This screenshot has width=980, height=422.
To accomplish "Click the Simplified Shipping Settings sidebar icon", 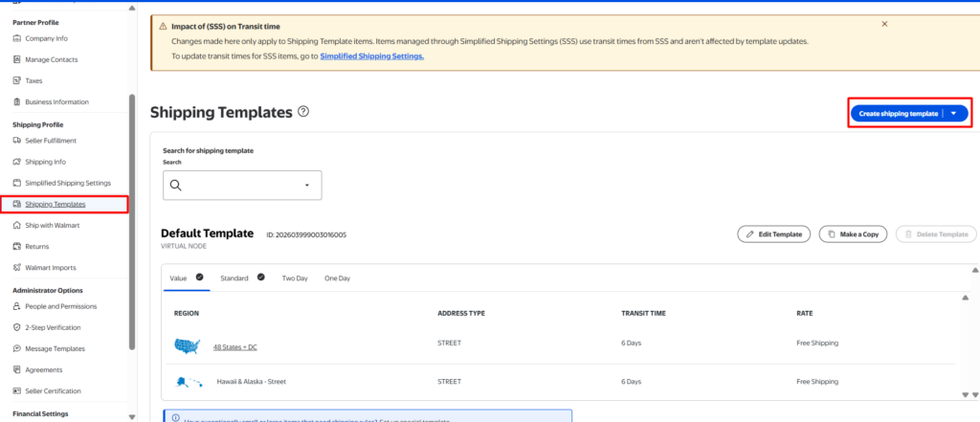I will click(17, 183).
